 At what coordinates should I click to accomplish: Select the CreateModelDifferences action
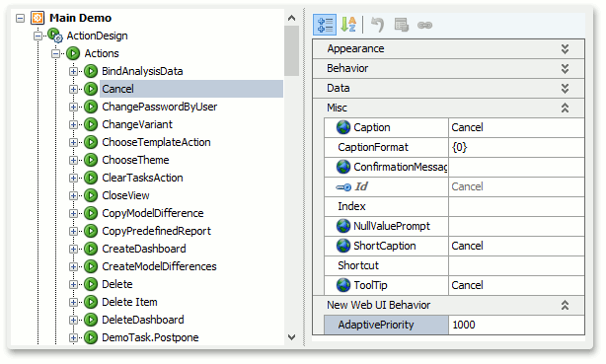159,266
